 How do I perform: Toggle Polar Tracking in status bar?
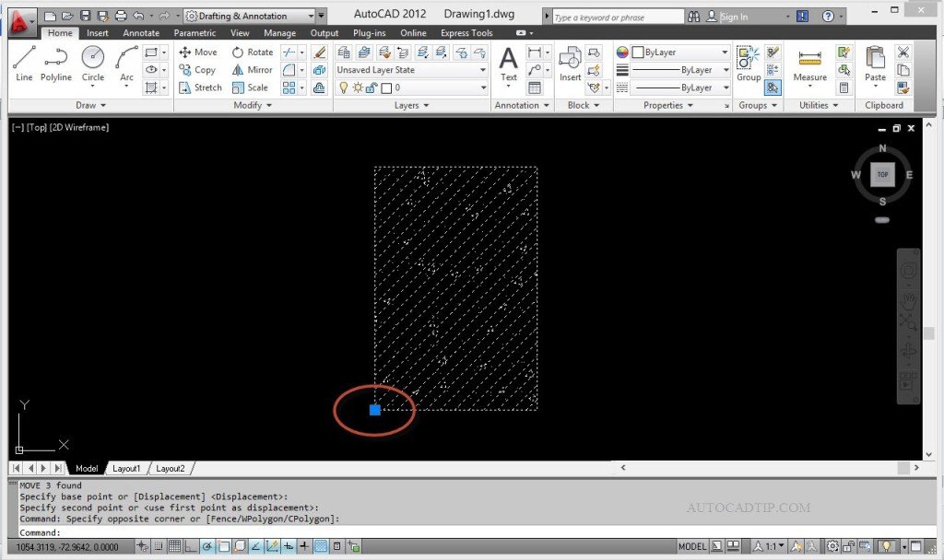point(207,546)
